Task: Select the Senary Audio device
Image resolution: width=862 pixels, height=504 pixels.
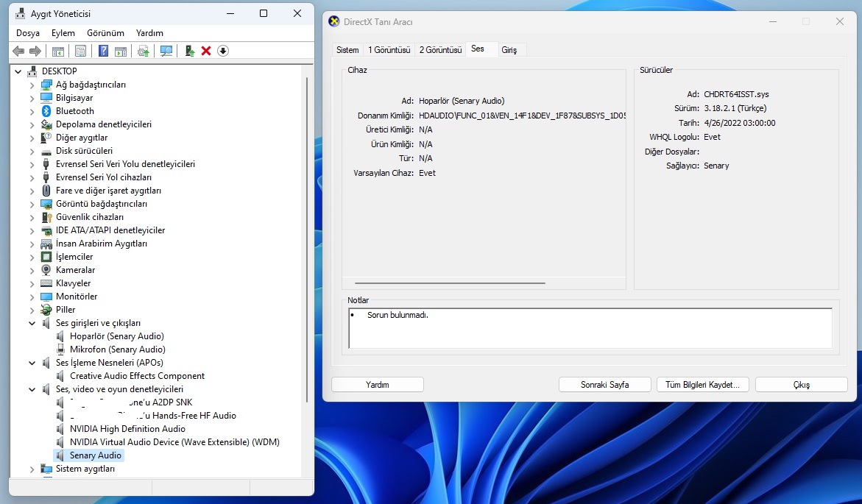Action: 95,455
